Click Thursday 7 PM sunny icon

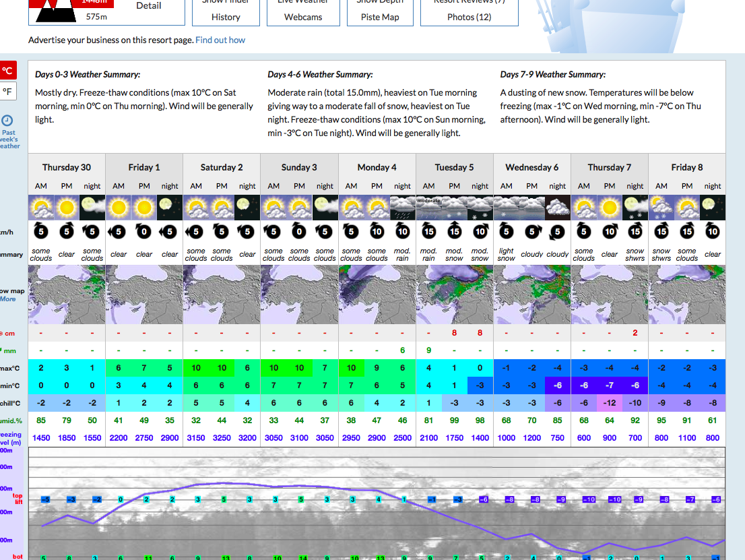click(610, 208)
